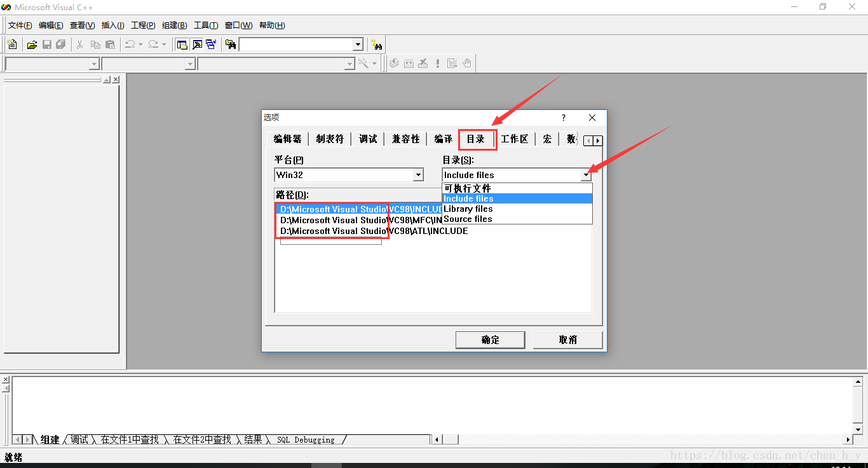Expand the toolbar Find combo box arrow
Image resolution: width=868 pixels, height=468 pixels.
pos(358,45)
